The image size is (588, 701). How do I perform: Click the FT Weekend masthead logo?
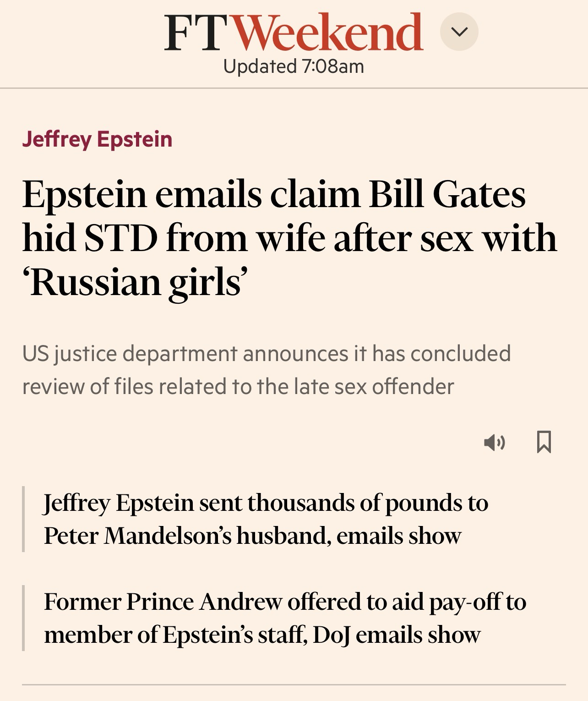[294, 32]
